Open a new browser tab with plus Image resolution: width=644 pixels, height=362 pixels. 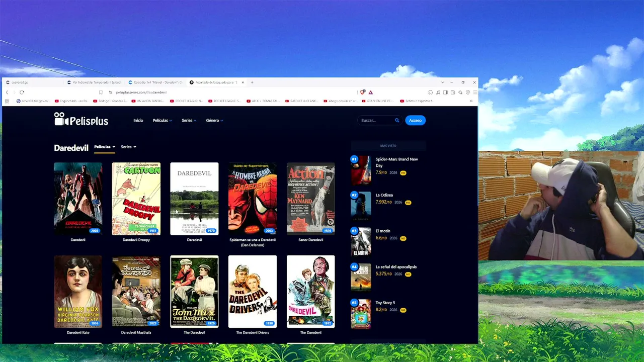(252, 82)
